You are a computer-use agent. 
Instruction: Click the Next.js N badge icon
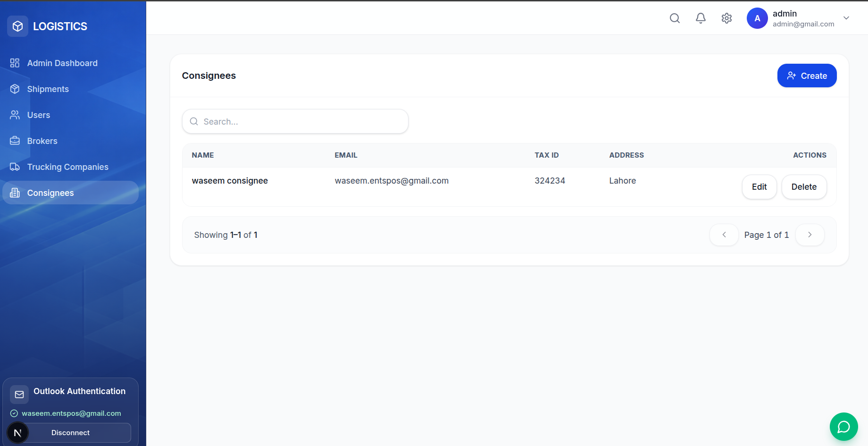point(18,433)
